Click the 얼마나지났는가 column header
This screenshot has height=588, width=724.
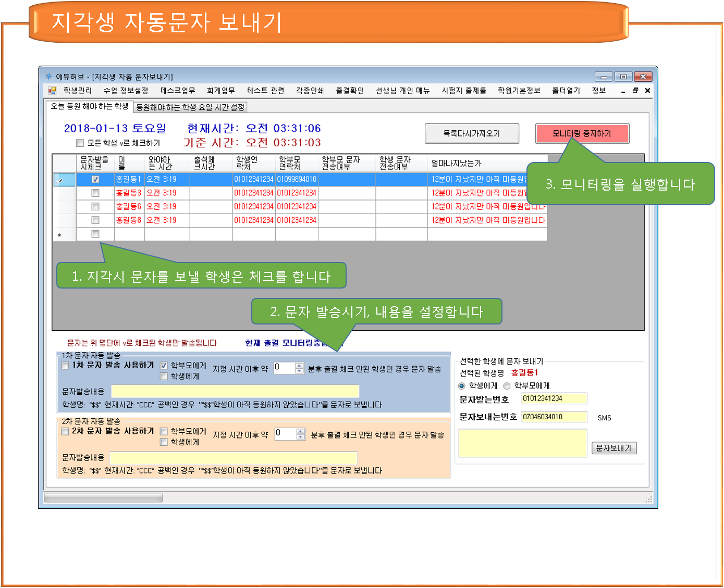[487, 163]
